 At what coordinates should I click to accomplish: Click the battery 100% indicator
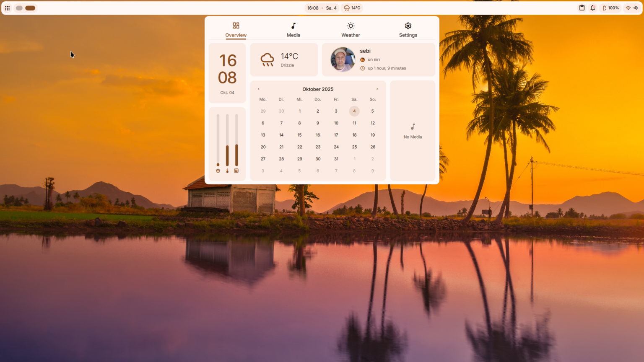pos(610,8)
